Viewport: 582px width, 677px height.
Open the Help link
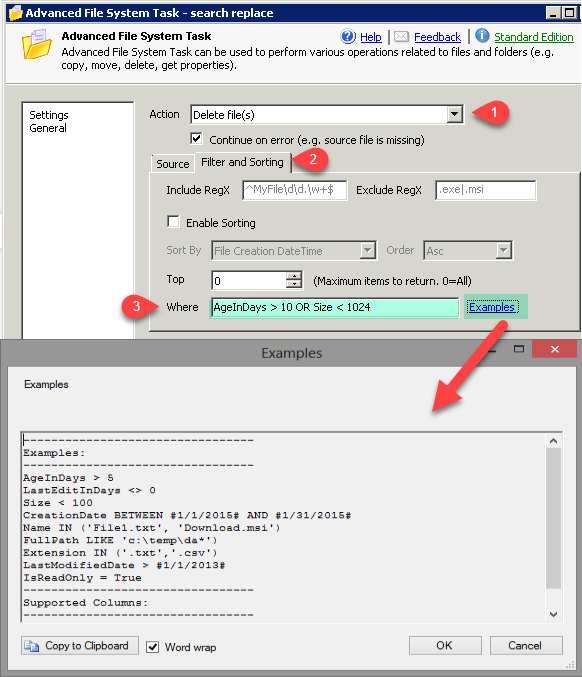click(371, 37)
